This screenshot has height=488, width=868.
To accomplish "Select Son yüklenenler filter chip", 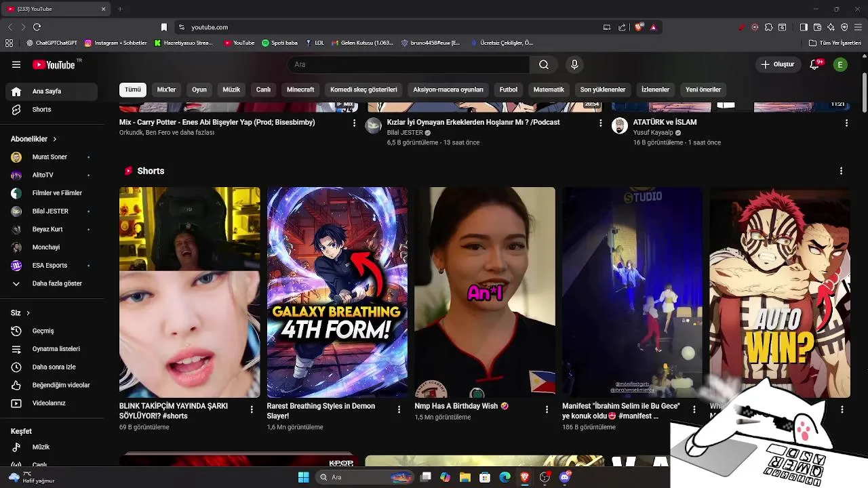I will coord(603,89).
